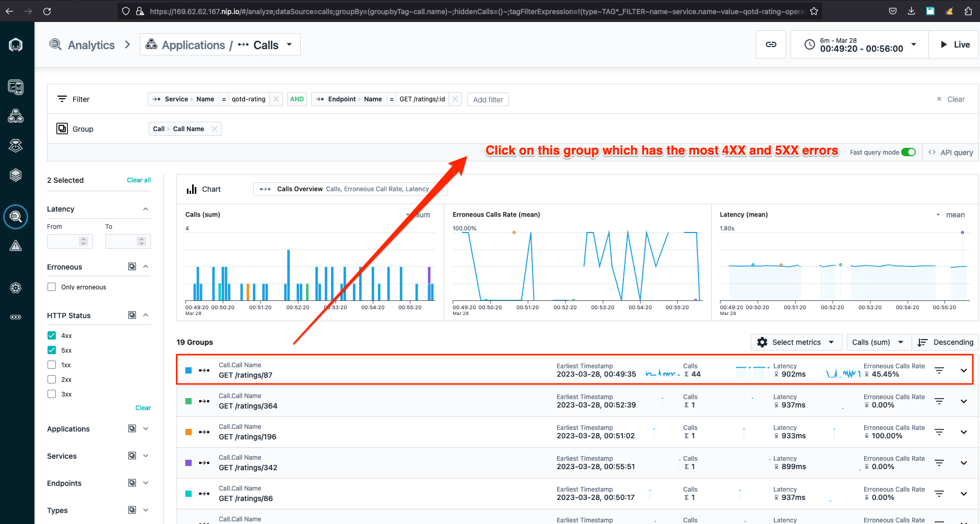This screenshot has width=980, height=524.
Task: Open the Latency mean aggregation dropdown
Action: tap(950, 215)
